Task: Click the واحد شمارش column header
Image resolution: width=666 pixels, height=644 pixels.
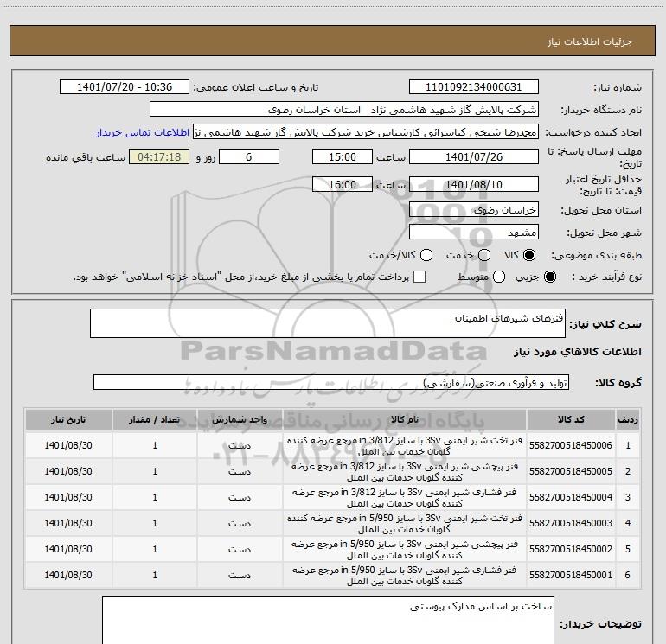Action: point(240,420)
